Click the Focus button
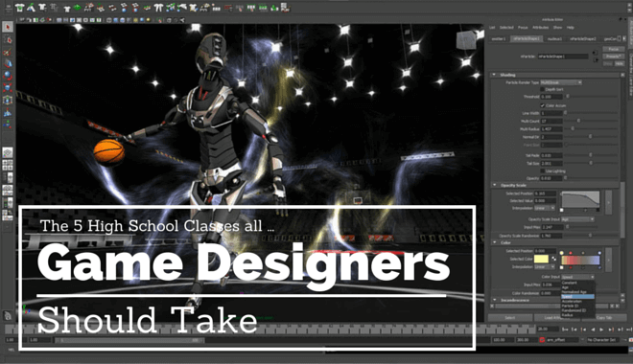Viewport: 633px width, 364px height. click(x=614, y=49)
